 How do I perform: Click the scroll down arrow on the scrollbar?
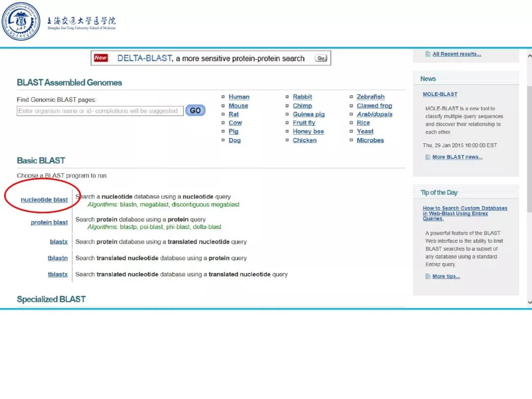pyautogui.click(x=530, y=302)
